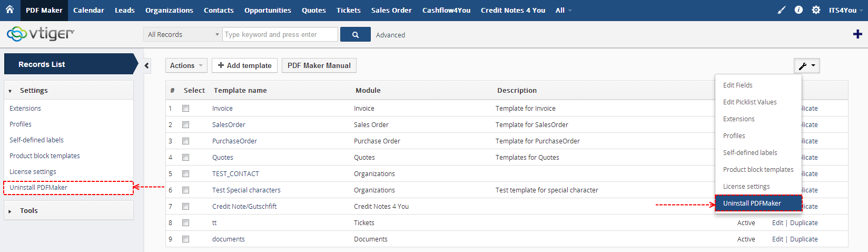This screenshot has width=868, height=252.
Task: Open the Tickets module
Action: coord(349,10)
